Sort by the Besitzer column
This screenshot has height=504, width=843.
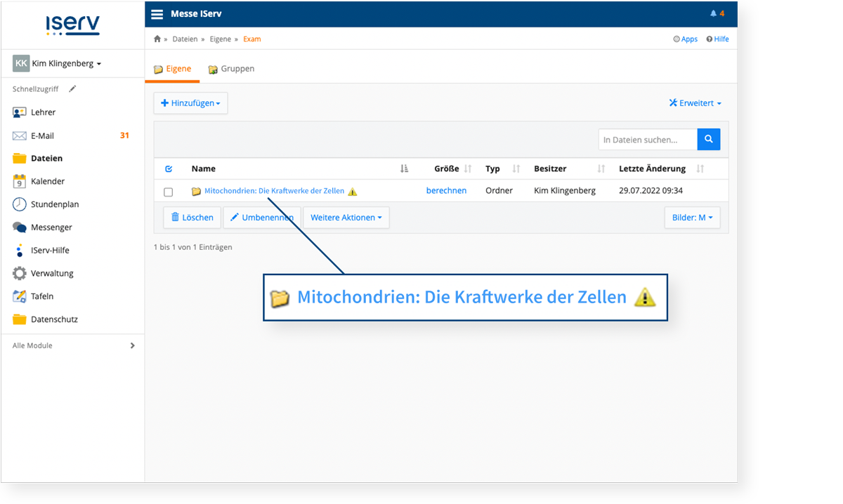click(569, 168)
